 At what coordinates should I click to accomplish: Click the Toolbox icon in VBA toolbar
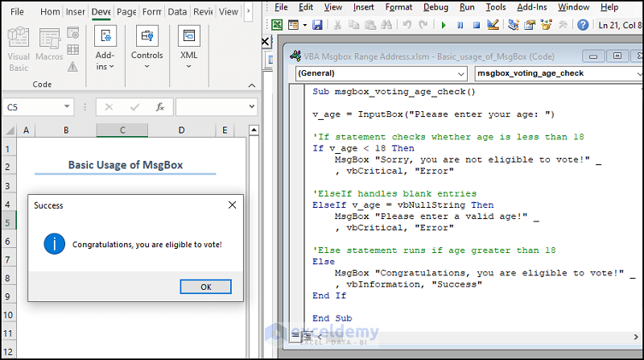[563, 25]
